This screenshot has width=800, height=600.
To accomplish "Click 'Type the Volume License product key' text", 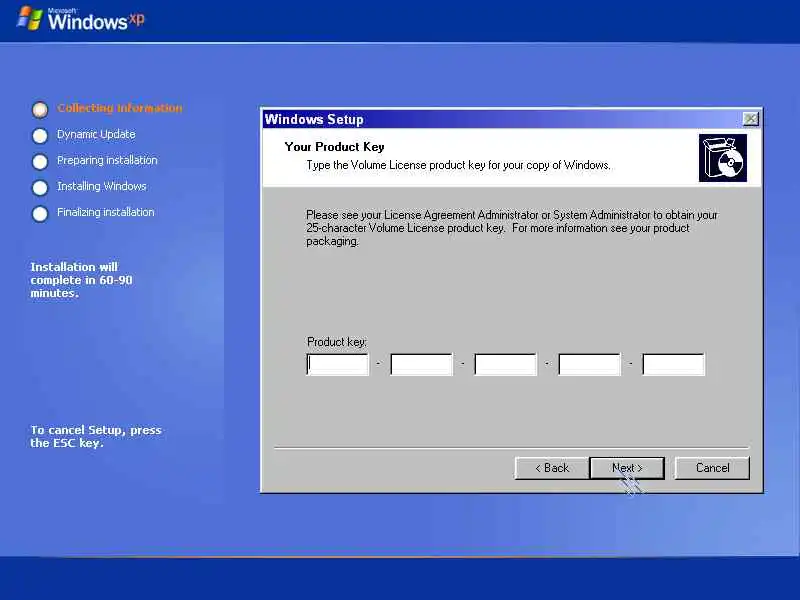I will tap(458, 165).
